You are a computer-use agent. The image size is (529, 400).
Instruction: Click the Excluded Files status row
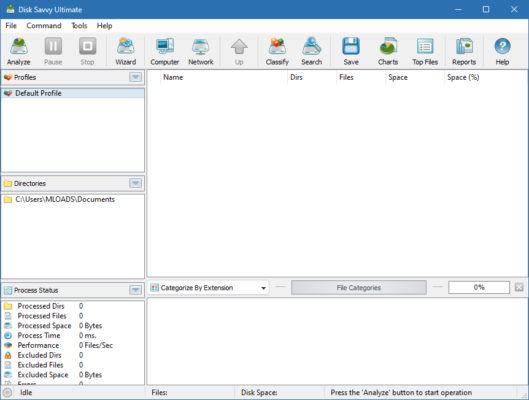point(73,365)
